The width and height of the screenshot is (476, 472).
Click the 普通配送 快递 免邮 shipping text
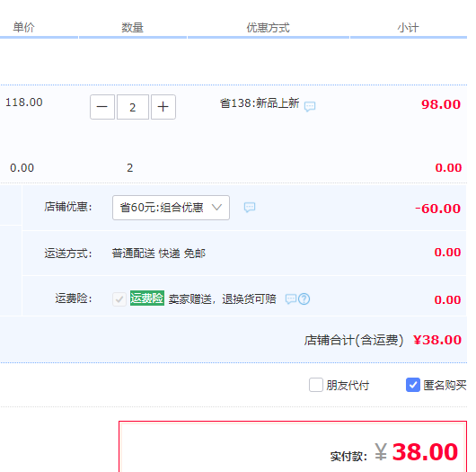click(x=158, y=254)
